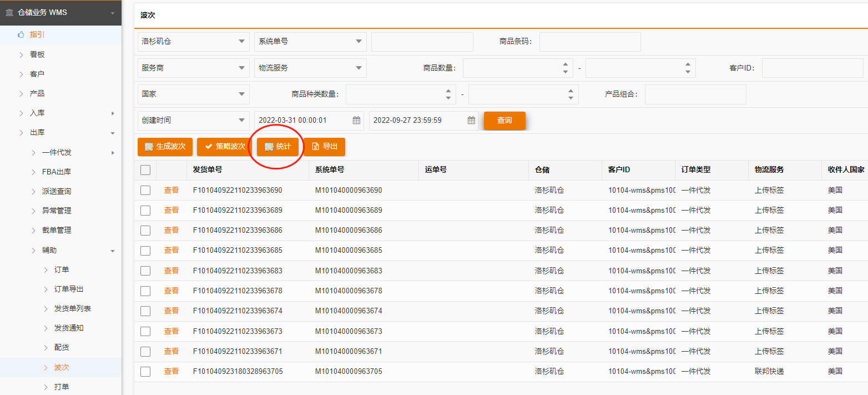Check the row with M101040000963689
This screenshot has height=395, width=868.
point(145,210)
